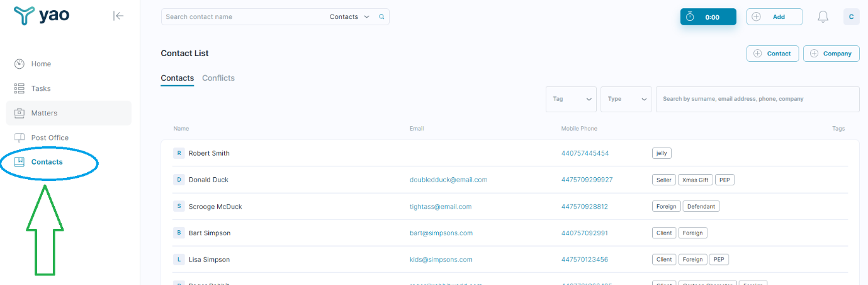Click phone number 447570928812
Viewport: 868px width, 285px height.
[584, 206]
